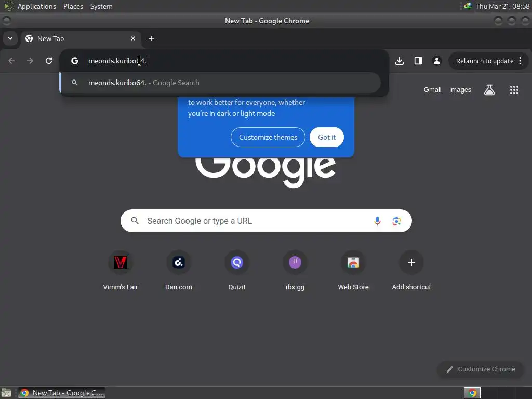The image size is (532, 399).
Task: Toggle the side panel icon
Action: pos(418,61)
